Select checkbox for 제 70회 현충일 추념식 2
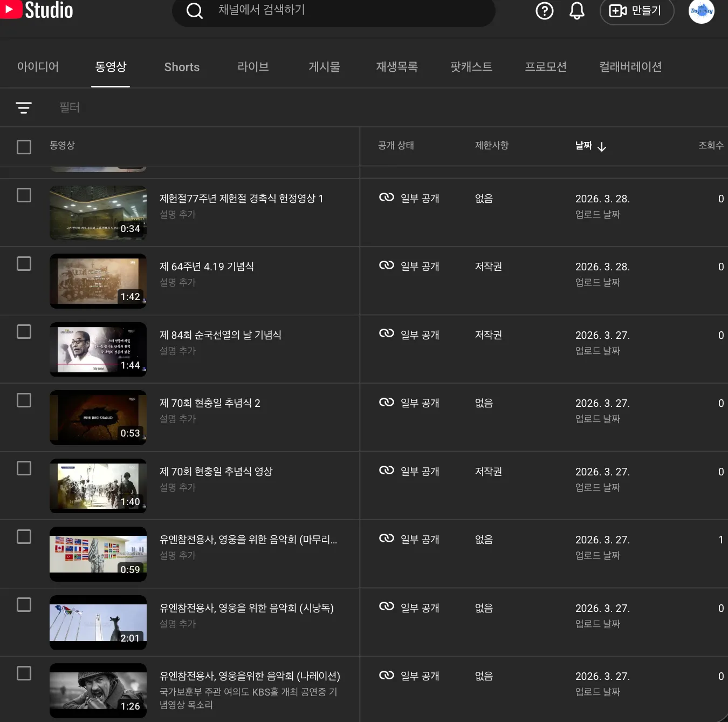728x722 pixels. (24, 400)
